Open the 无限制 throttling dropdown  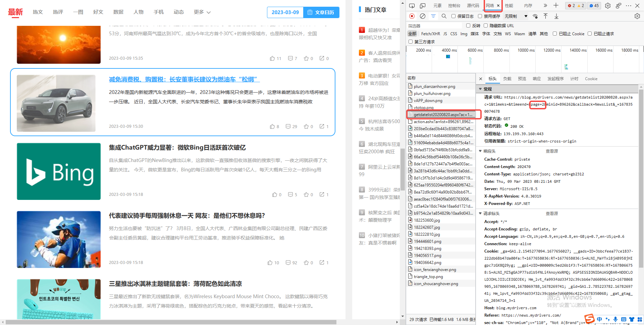513,16
